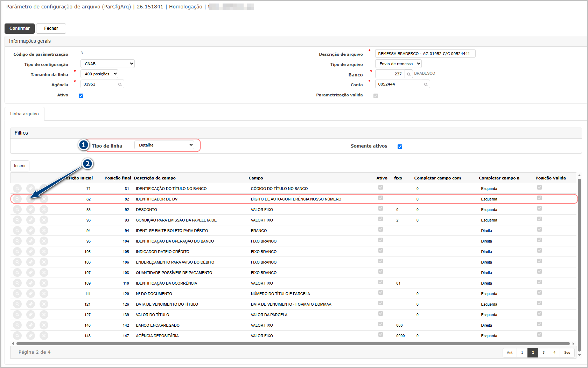This screenshot has width=588, height=368.
Task: Open the Conta lookup search icon
Action: (426, 84)
